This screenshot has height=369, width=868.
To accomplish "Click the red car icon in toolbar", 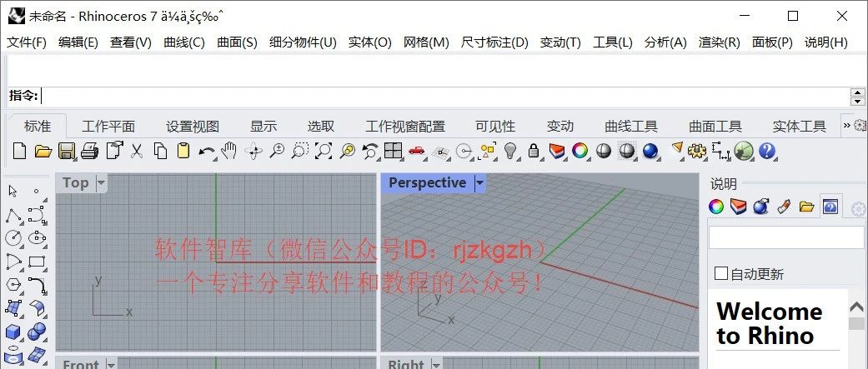I will (416, 151).
